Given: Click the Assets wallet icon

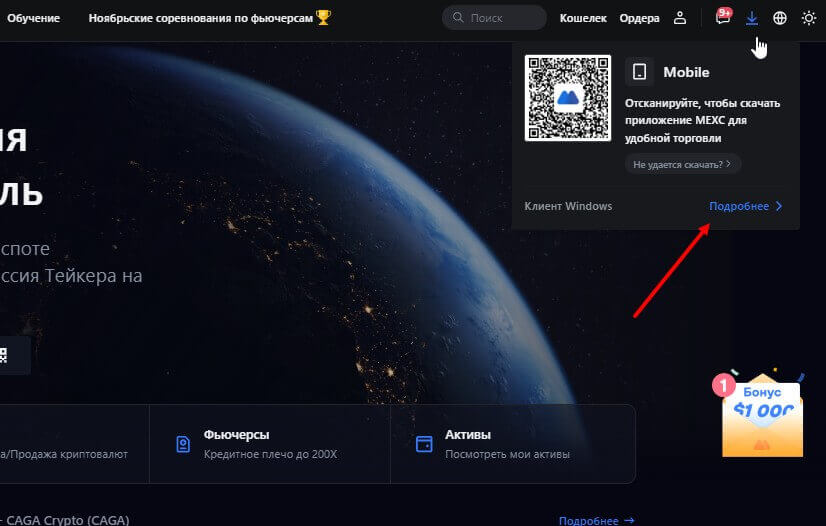Looking at the screenshot, I should (x=424, y=444).
